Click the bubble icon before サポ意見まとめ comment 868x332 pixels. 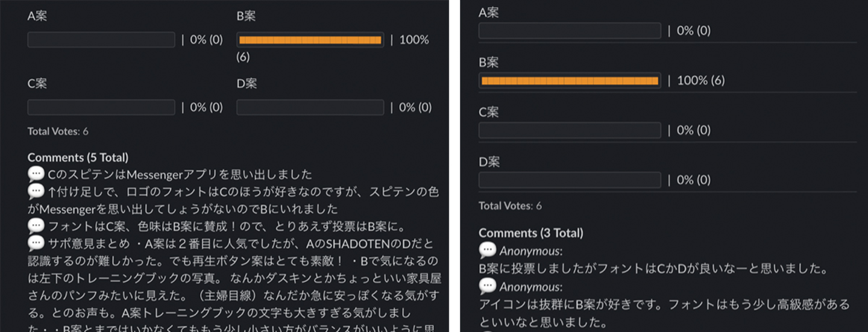[x=36, y=244]
